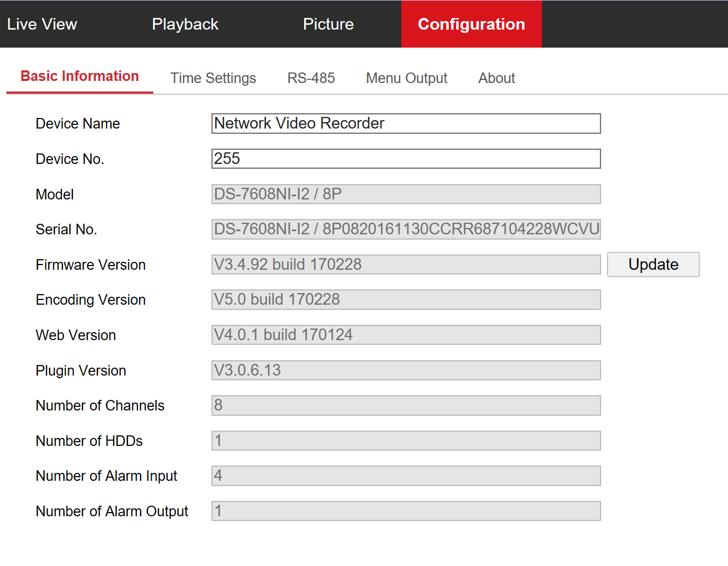Viewport: 728px width, 566px height.
Task: Select the Web Version field
Action: tap(406, 335)
